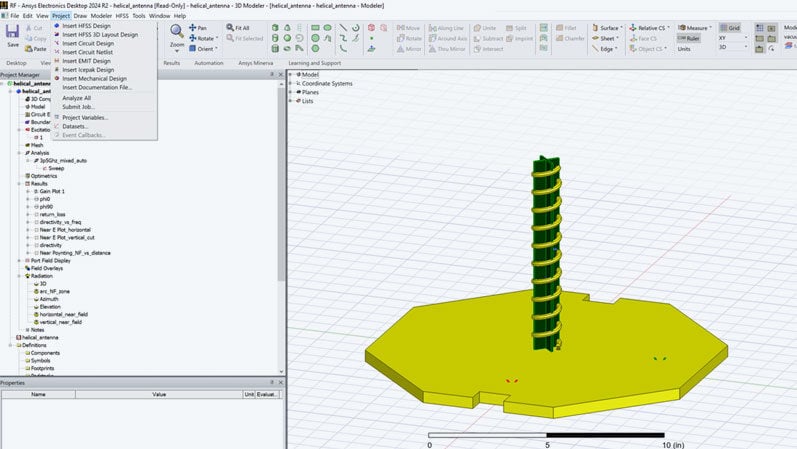Open the Relative CS dropdown
Image resolution: width=797 pixels, height=449 pixels.
(x=668, y=28)
